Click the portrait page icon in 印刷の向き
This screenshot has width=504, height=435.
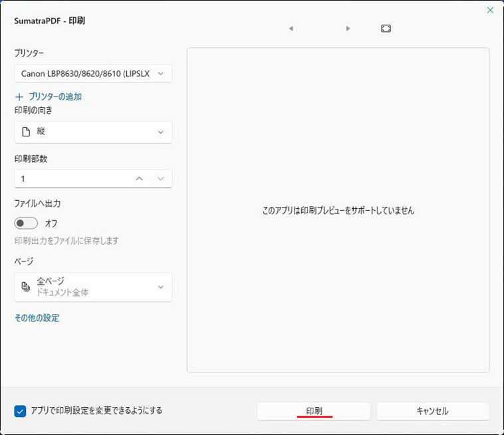point(26,132)
